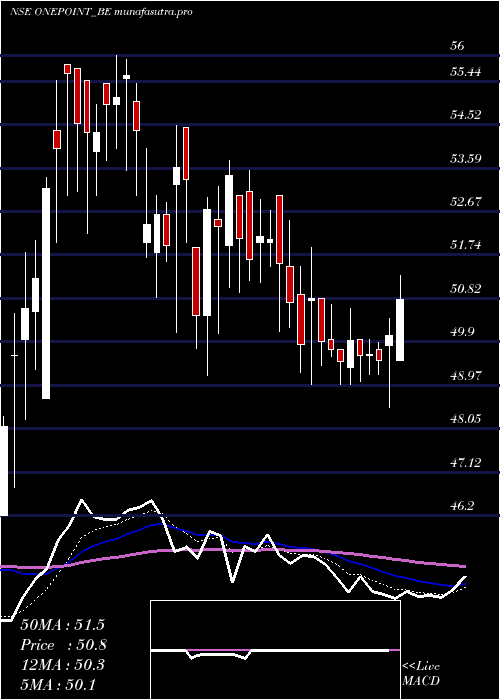Click the 51.74 price level label
Screen dimensions: 500x700
coord(466,245)
